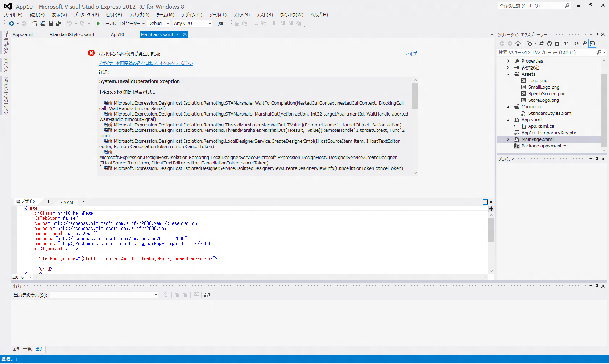This screenshot has width=609, height=364.
Task: Switch to the XAML pane tab
Action: coord(67,202)
